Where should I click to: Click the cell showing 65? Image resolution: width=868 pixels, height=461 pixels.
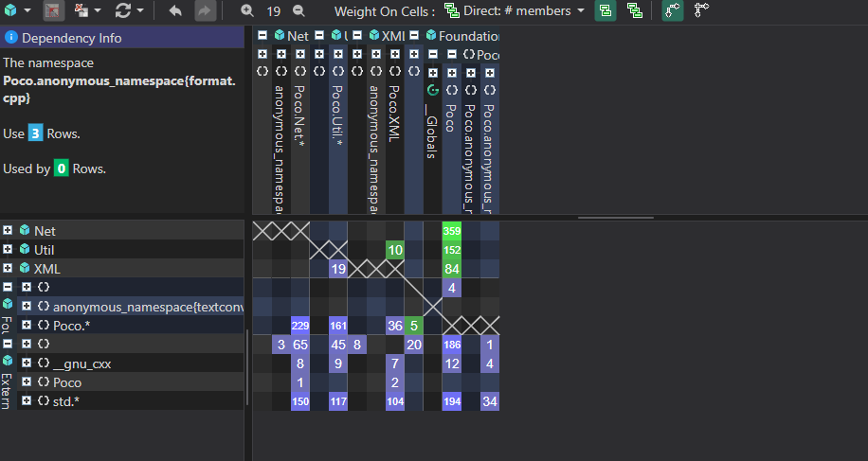click(300, 345)
